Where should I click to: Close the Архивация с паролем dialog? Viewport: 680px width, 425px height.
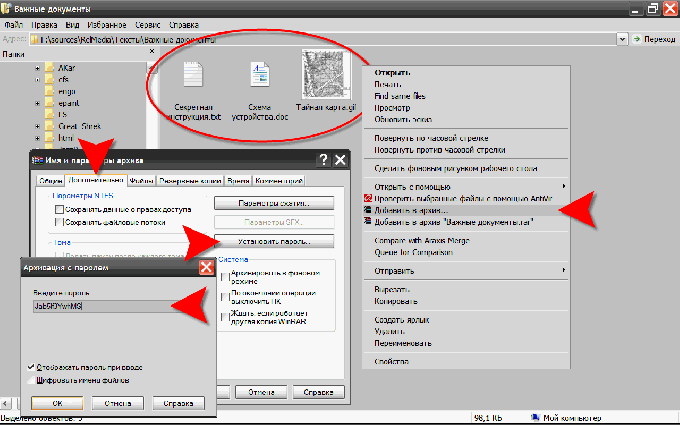click(206, 267)
